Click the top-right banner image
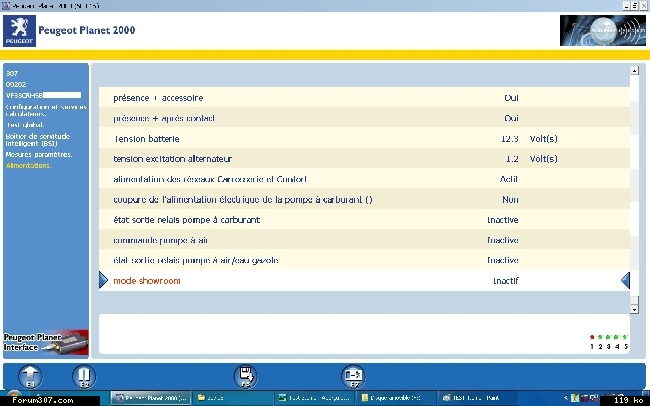This screenshot has height=406, width=650. (603, 31)
